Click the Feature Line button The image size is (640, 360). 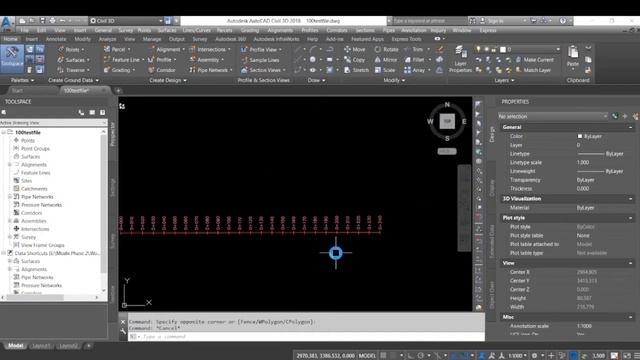124,60
